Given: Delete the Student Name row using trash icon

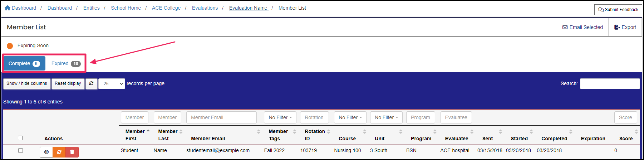Looking at the screenshot, I should pyautogui.click(x=72, y=152).
